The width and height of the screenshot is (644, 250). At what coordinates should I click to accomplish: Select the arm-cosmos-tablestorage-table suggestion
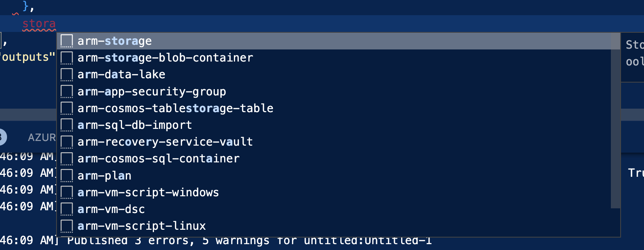click(x=175, y=108)
